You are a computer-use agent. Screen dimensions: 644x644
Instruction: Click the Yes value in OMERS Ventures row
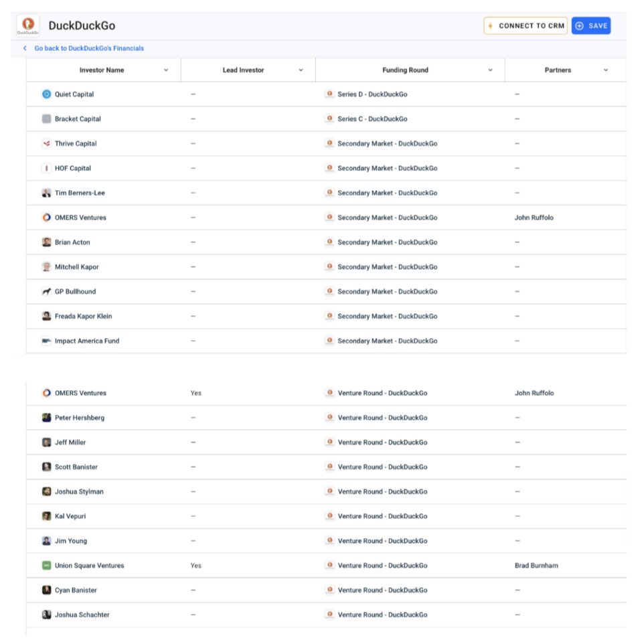196,393
